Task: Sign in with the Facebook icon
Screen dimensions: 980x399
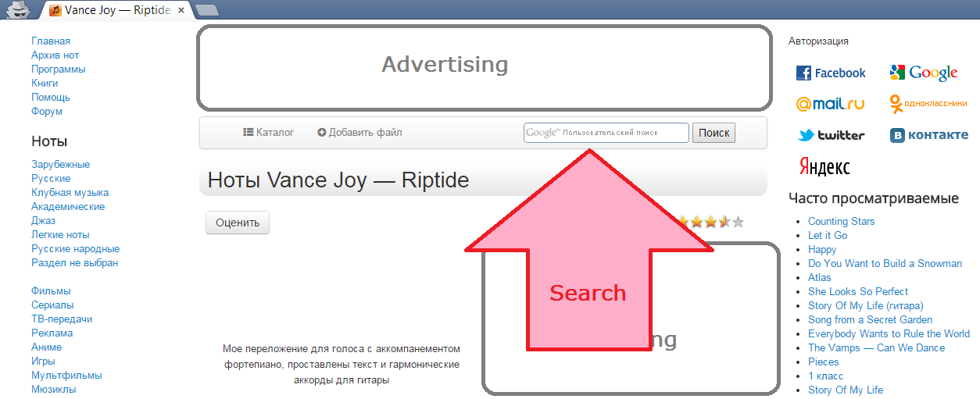Action: (831, 73)
